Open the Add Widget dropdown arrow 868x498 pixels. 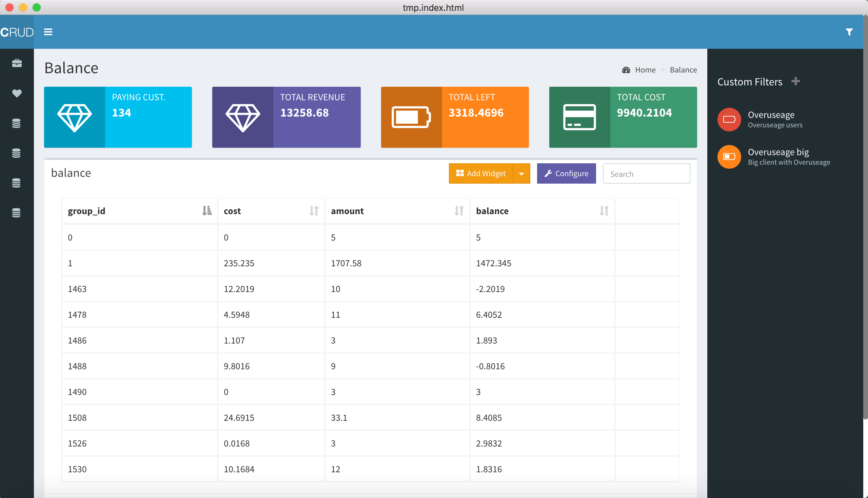coord(521,174)
